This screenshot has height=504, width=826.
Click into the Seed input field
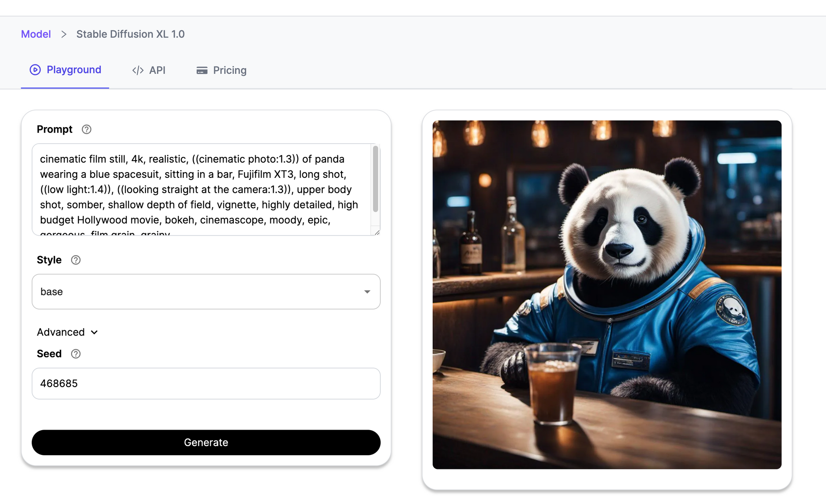tap(206, 383)
